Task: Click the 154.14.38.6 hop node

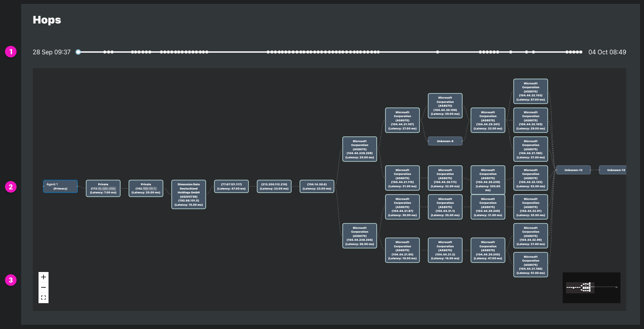Action: [317, 186]
